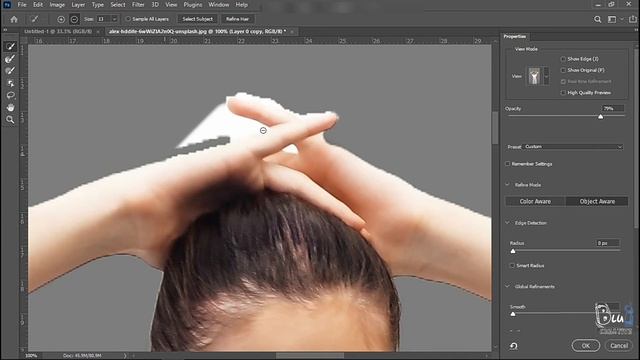Click the Radius slider handle
Image resolution: width=640 pixels, height=360 pixels.
[513, 251]
